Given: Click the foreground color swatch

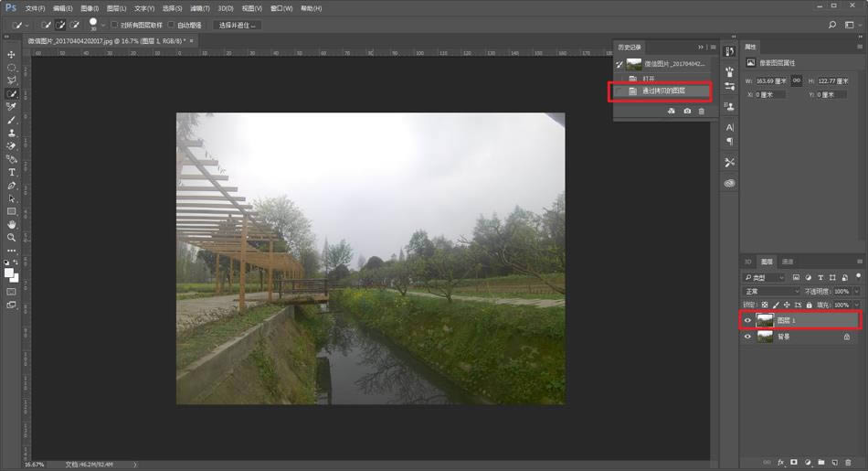Looking at the screenshot, I should tap(9, 272).
